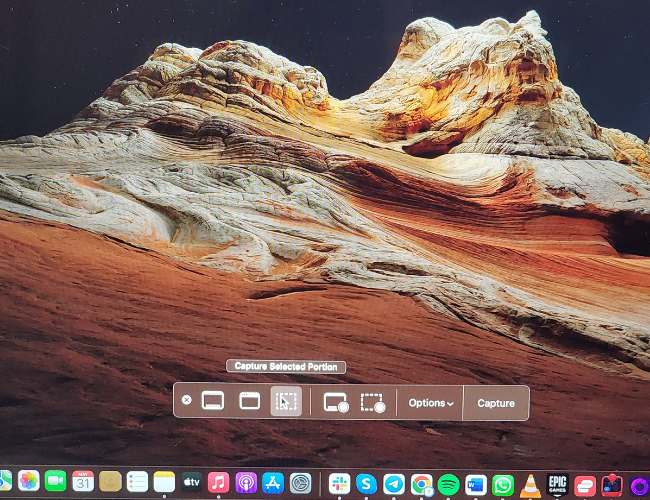The height and width of the screenshot is (500, 650).
Task: Open Podcasts in the dock
Action: pyautogui.click(x=246, y=483)
